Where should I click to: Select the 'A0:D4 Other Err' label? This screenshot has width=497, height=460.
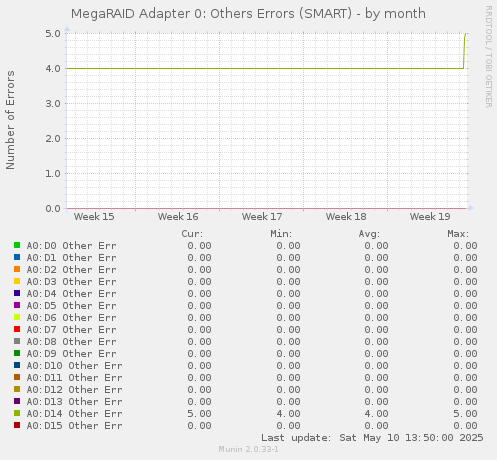point(71,294)
